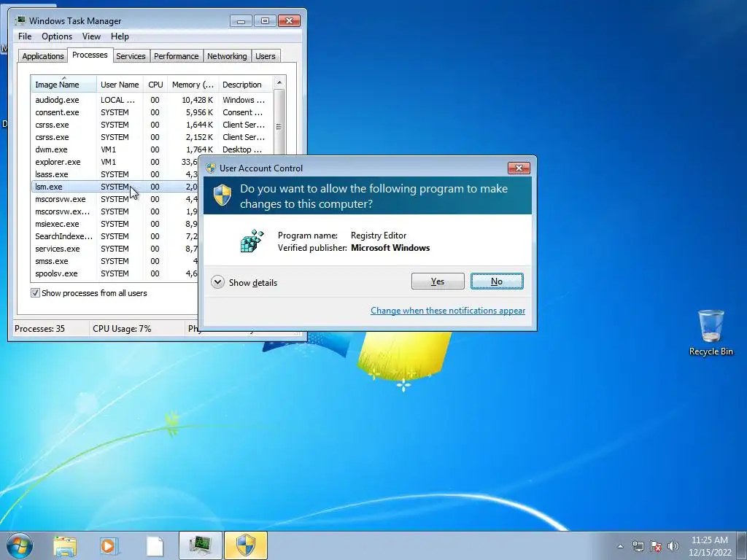Select the smss.exe process row
This screenshot has width=747, height=560.
(x=115, y=261)
